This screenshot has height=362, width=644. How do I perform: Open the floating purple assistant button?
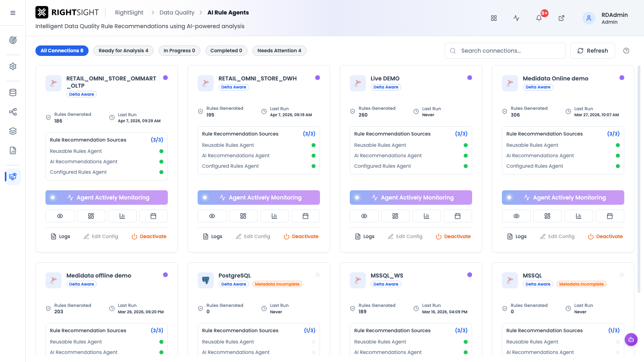pos(631,339)
